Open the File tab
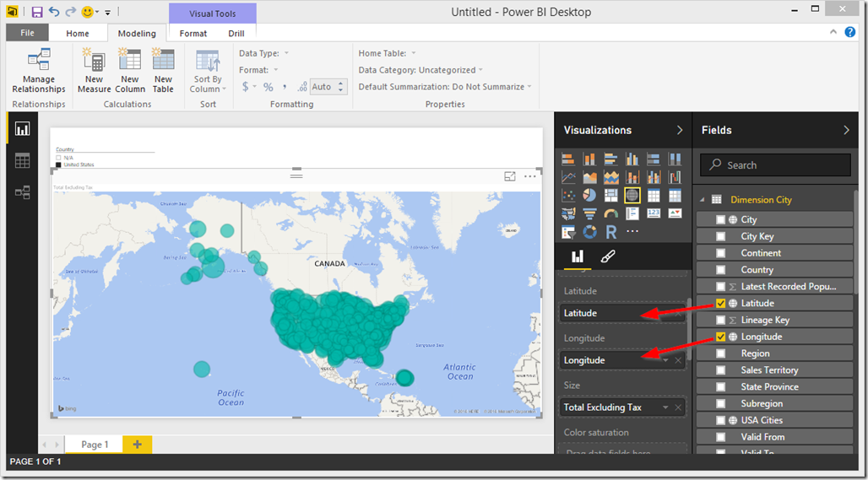The width and height of the screenshot is (868, 480). point(27,33)
